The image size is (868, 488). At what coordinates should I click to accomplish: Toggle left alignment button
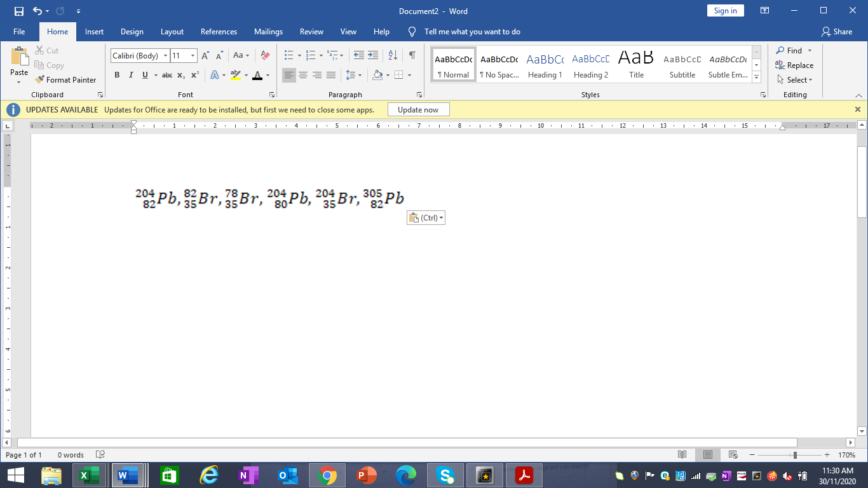pos(289,75)
